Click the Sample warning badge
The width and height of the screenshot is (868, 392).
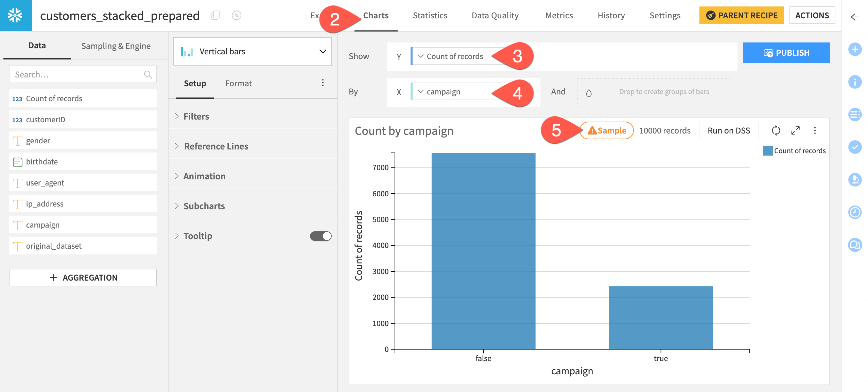click(607, 131)
